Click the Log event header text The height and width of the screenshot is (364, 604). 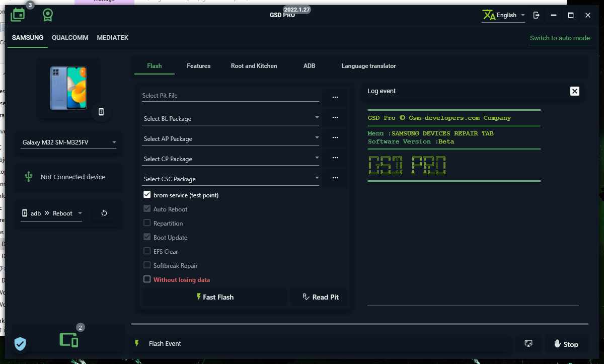(382, 91)
